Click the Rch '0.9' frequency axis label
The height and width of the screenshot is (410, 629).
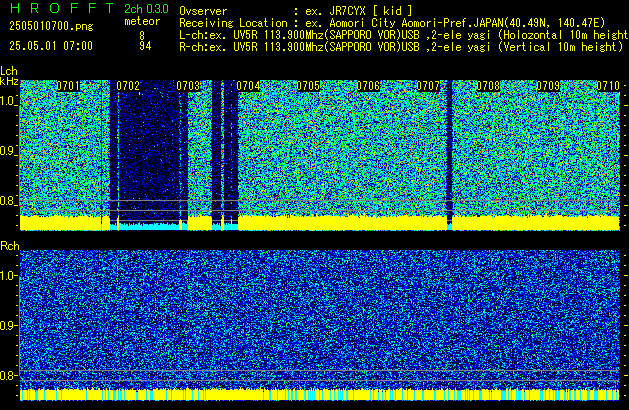[x=8, y=325]
